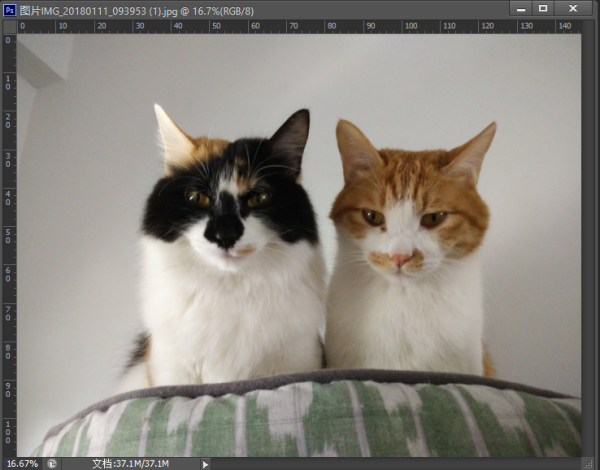Open the status bar arrow menu
The height and width of the screenshot is (470, 600).
[x=206, y=463]
